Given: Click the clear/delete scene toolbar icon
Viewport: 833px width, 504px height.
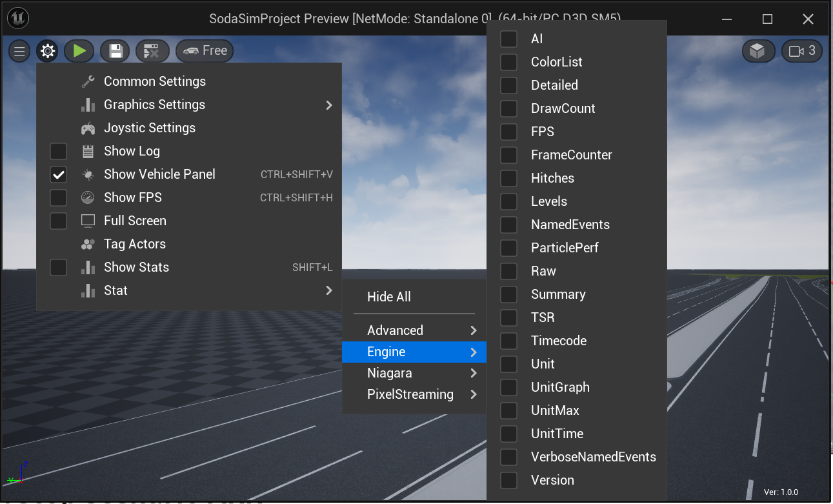Looking at the screenshot, I should (152, 51).
